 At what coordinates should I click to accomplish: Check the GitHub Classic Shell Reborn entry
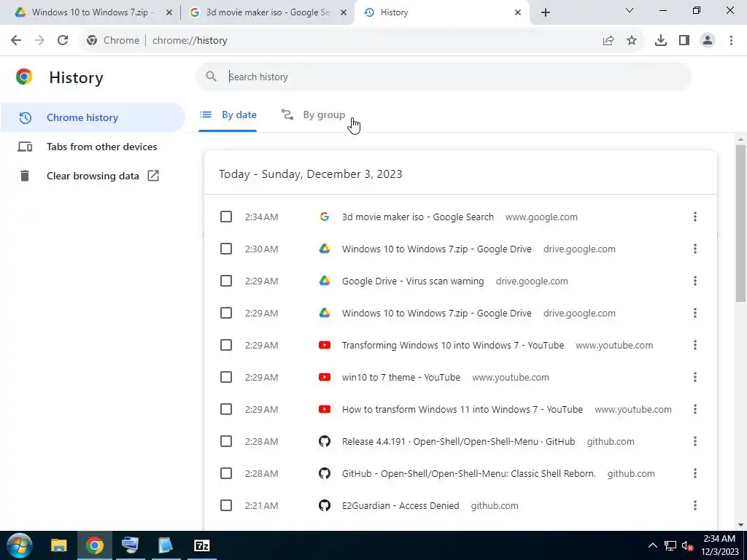[226, 473]
